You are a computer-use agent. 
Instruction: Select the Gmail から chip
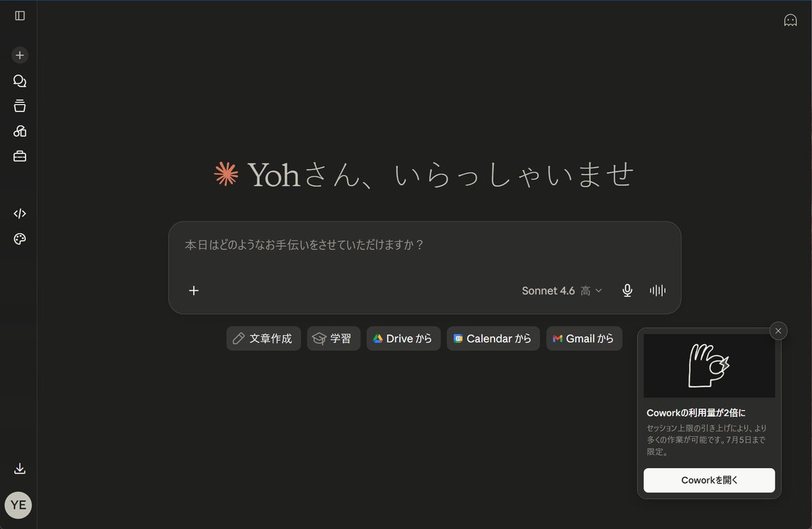584,338
